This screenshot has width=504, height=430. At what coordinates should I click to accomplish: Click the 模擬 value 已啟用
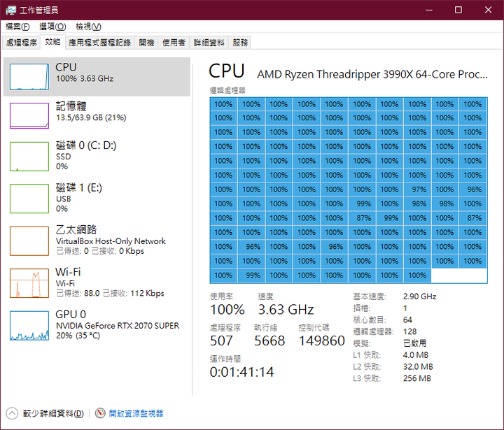pyautogui.click(x=414, y=343)
